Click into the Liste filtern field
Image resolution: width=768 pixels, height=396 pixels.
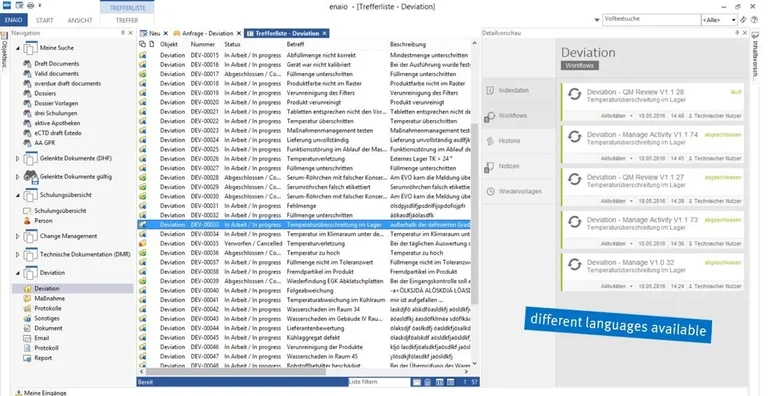379,382
